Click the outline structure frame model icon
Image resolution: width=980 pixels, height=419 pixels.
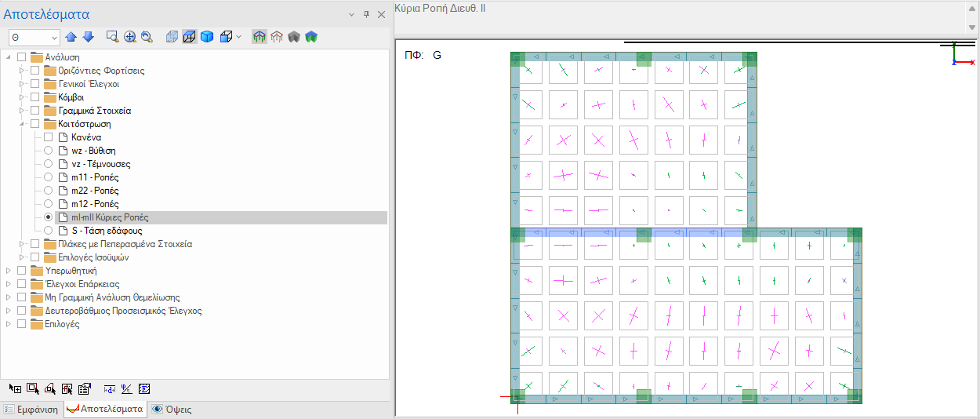(x=277, y=37)
